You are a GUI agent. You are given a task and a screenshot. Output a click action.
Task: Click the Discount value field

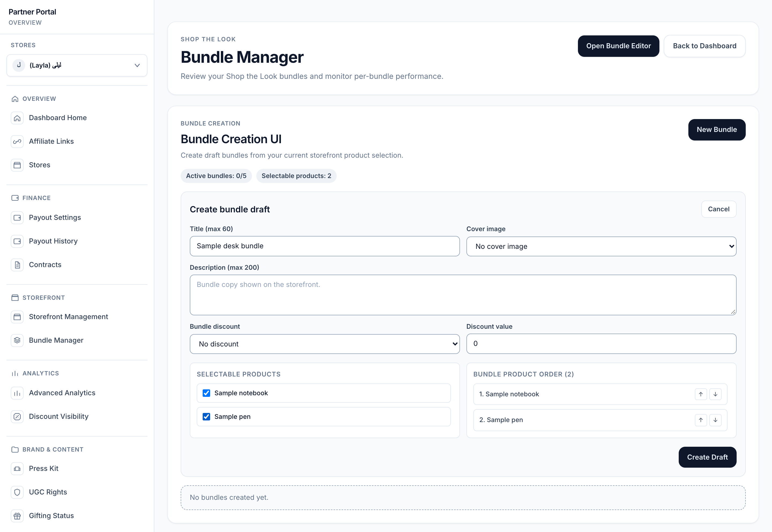601,344
